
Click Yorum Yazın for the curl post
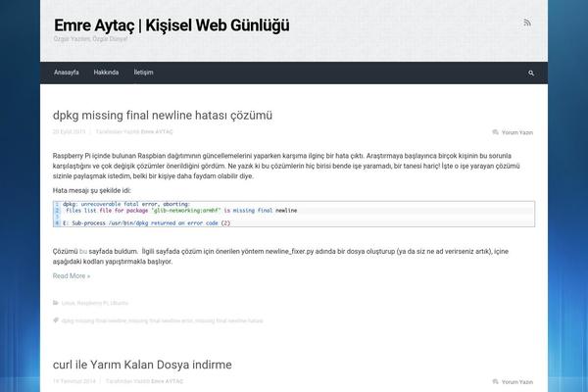pyautogui.click(x=517, y=382)
